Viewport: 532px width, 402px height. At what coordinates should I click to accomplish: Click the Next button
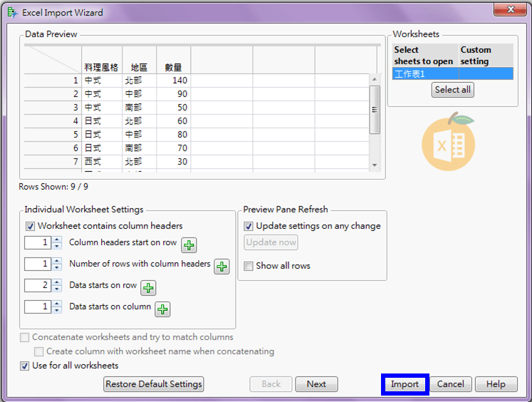point(316,384)
